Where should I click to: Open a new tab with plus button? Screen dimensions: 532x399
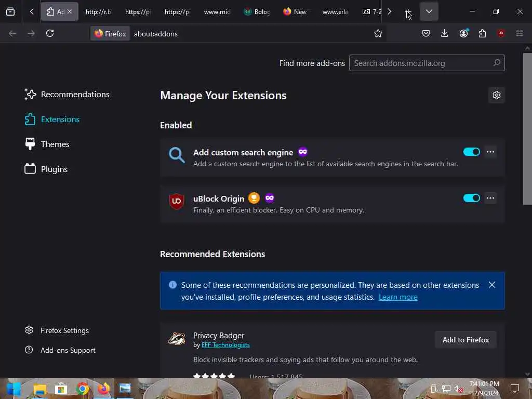(408, 11)
